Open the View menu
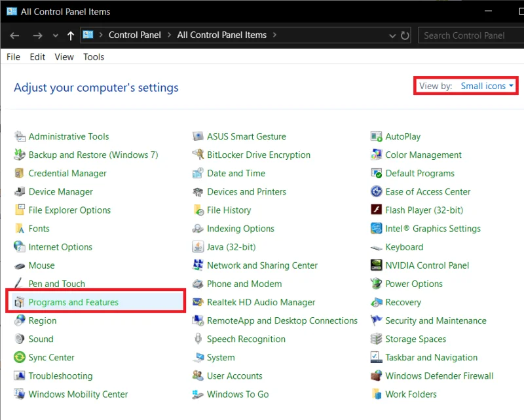Screen dimensions: 524x420 click(64, 57)
